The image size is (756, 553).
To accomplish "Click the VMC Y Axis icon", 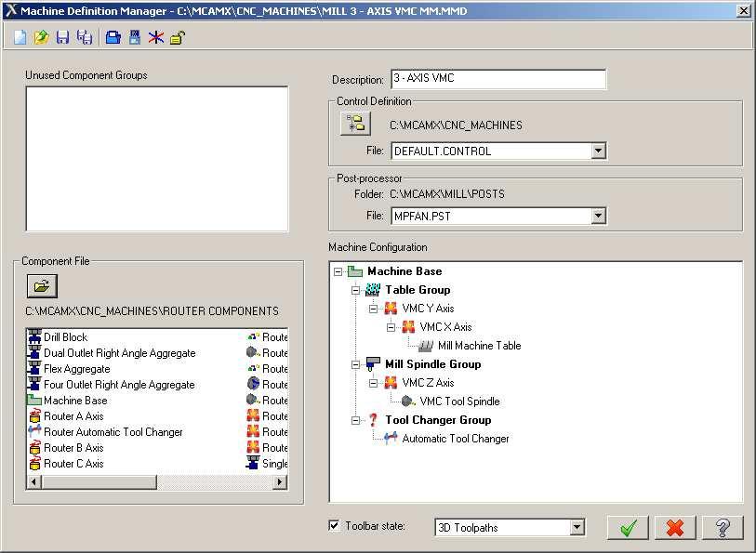I will click(x=391, y=309).
